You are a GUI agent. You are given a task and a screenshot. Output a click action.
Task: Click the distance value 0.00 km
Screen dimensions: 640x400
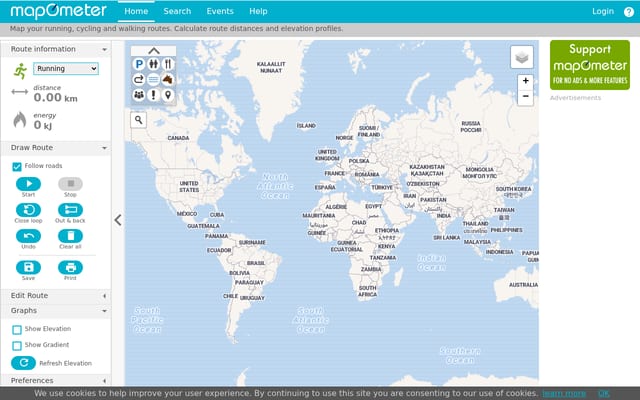coord(56,98)
